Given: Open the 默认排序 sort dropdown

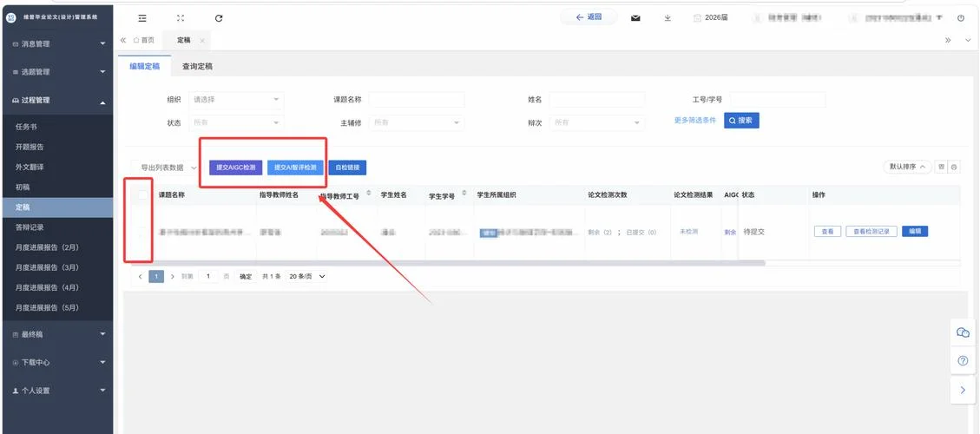Looking at the screenshot, I should [907, 167].
